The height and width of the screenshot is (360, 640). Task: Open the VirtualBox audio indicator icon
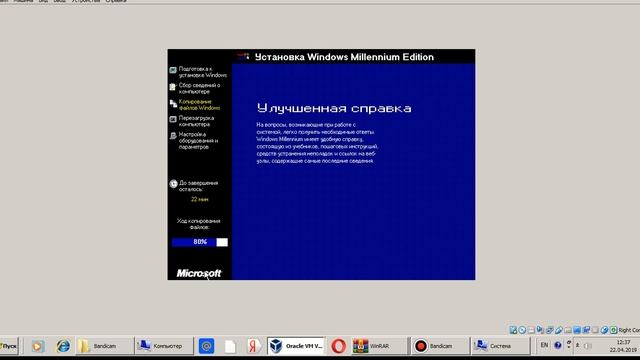(x=540, y=330)
